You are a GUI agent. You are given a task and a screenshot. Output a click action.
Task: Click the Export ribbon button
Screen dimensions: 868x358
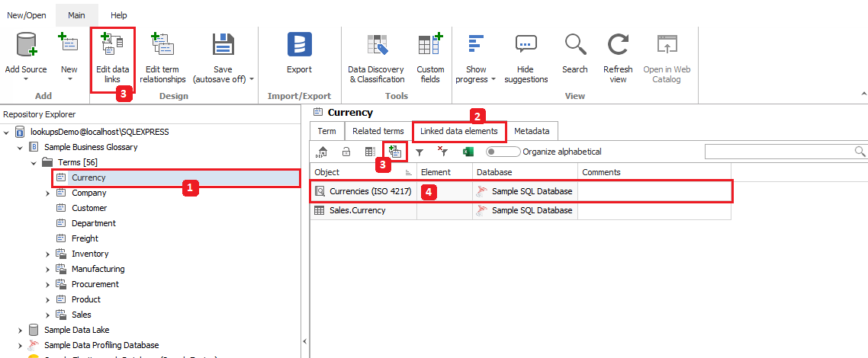coord(299,46)
